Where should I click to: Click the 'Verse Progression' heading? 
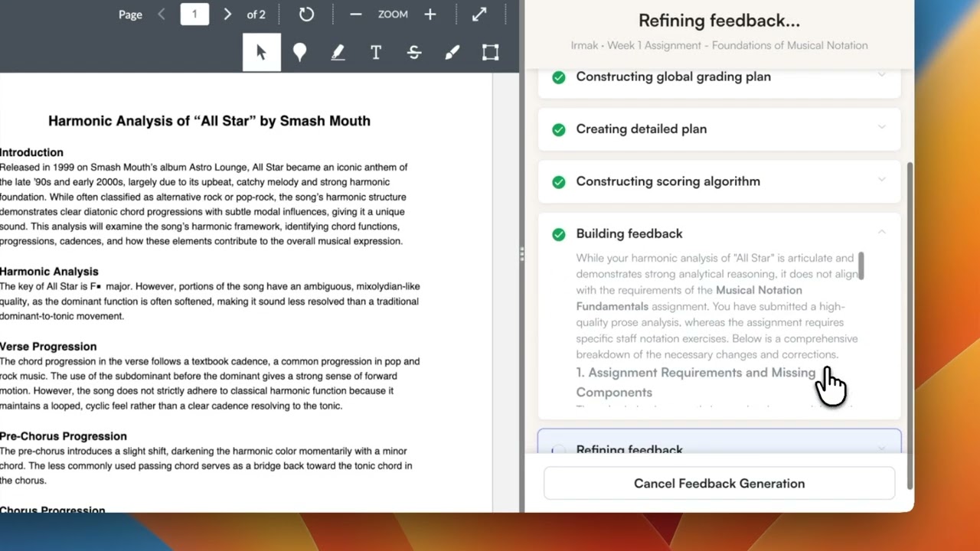click(x=48, y=346)
